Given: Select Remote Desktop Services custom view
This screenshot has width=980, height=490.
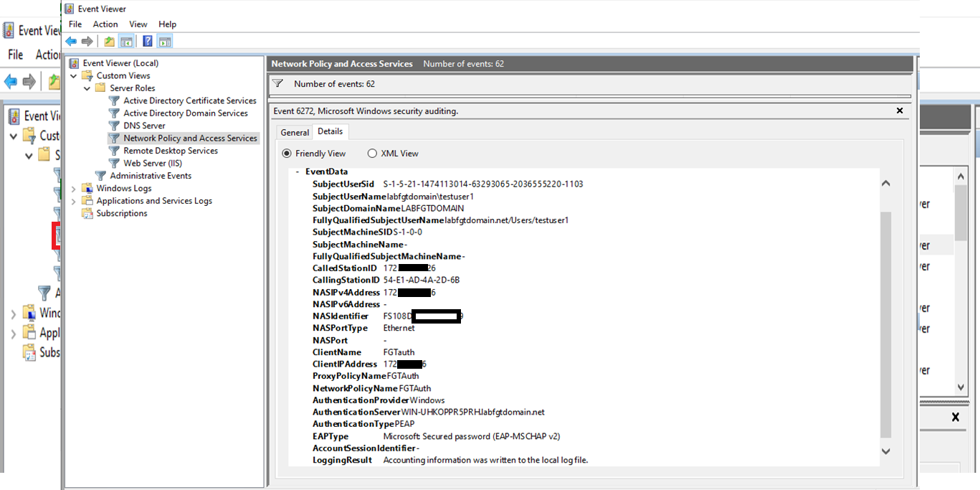Looking at the screenshot, I should pyautogui.click(x=170, y=151).
